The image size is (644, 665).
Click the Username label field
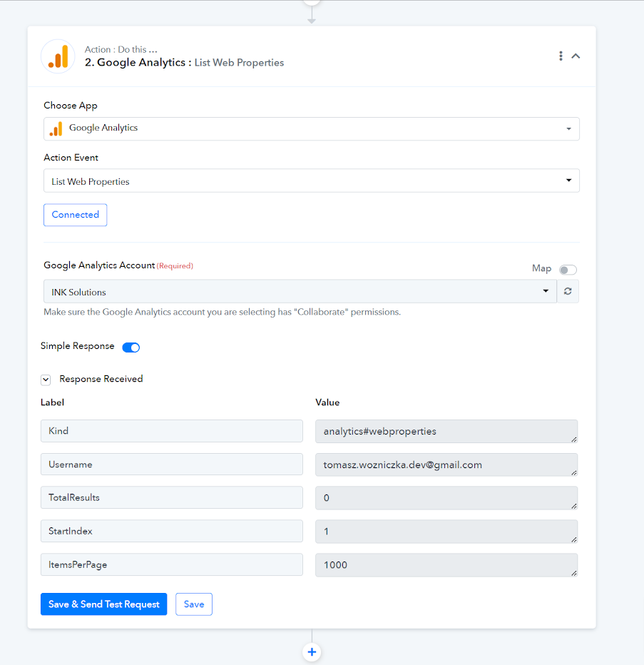tap(172, 465)
